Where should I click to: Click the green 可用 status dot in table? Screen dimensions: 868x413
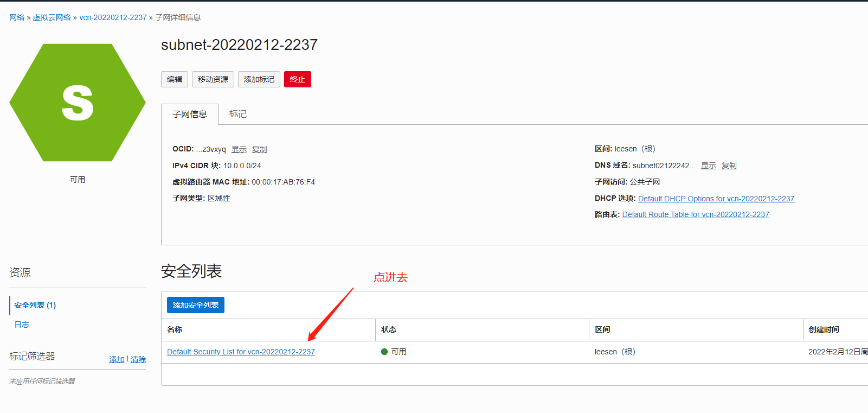point(384,352)
